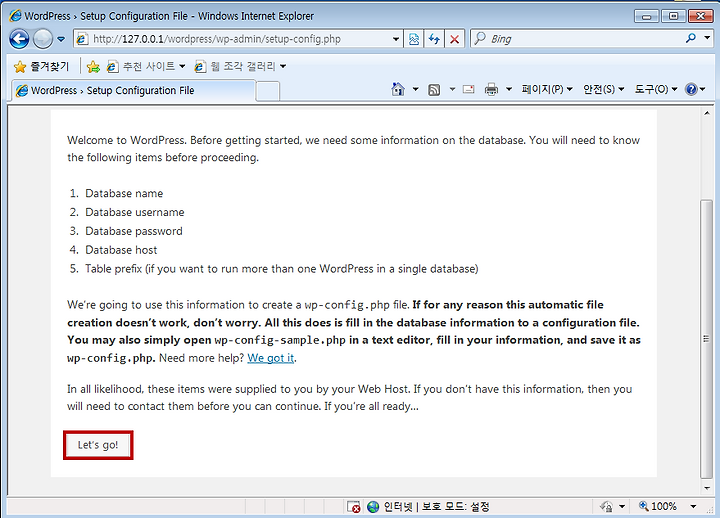720x518 pixels.
Task: Click the Internet Explorer title bar icon
Action: (x=15, y=16)
